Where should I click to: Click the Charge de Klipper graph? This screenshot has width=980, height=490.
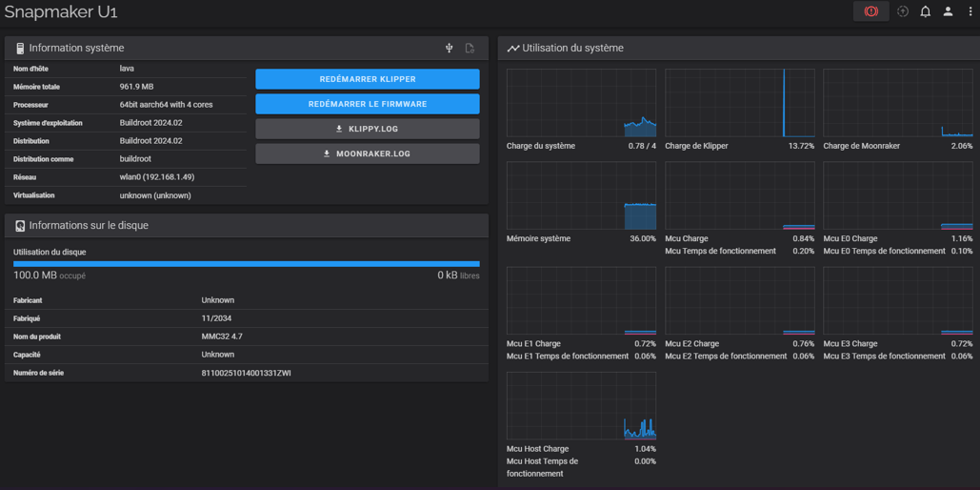pos(739,103)
